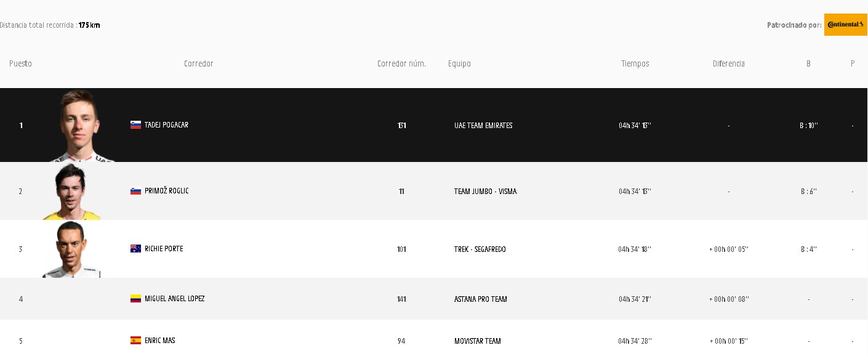Open the UAE Team Emirates team link
This screenshot has width=868, height=356.
click(483, 126)
